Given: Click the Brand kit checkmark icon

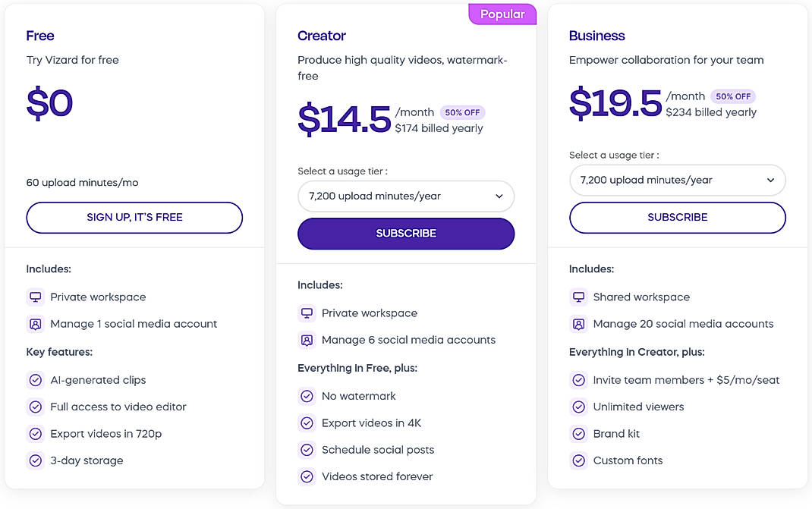Looking at the screenshot, I should click(578, 433).
